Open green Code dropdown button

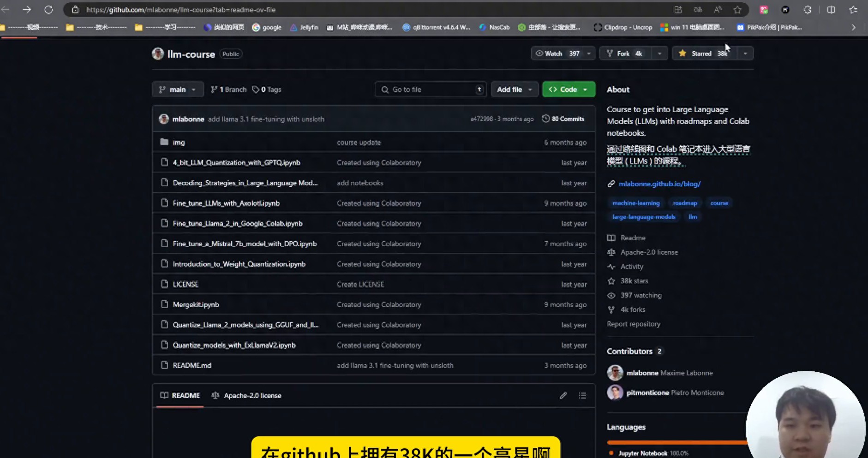point(569,89)
